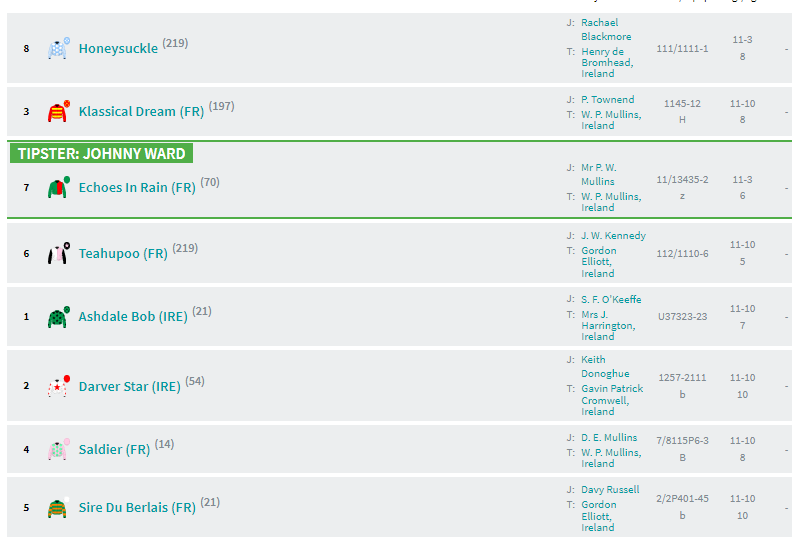This screenshot has height=549, width=792.
Task: Click Klassical Dream's red and yellow silks icon
Action: click(59, 111)
